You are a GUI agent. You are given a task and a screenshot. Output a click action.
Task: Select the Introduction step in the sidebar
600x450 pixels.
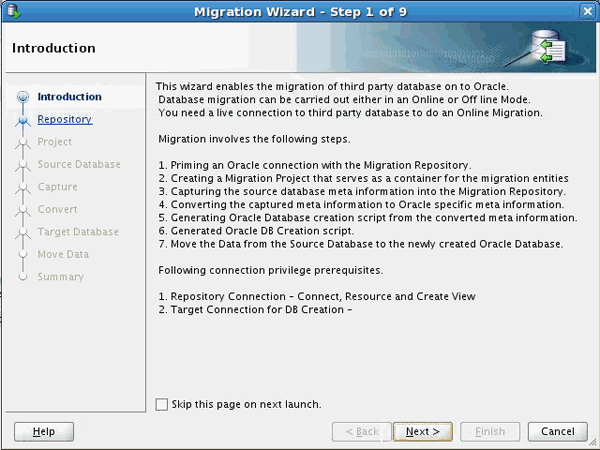[x=69, y=97]
